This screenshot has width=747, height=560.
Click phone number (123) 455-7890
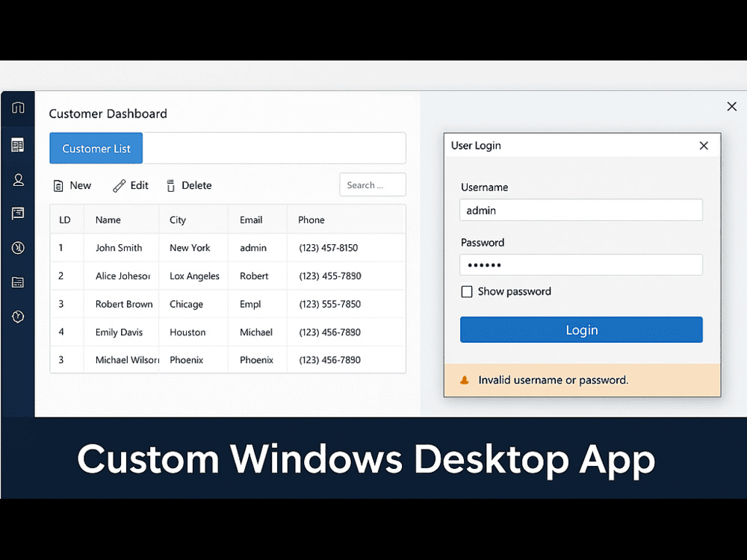pos(329,276)
